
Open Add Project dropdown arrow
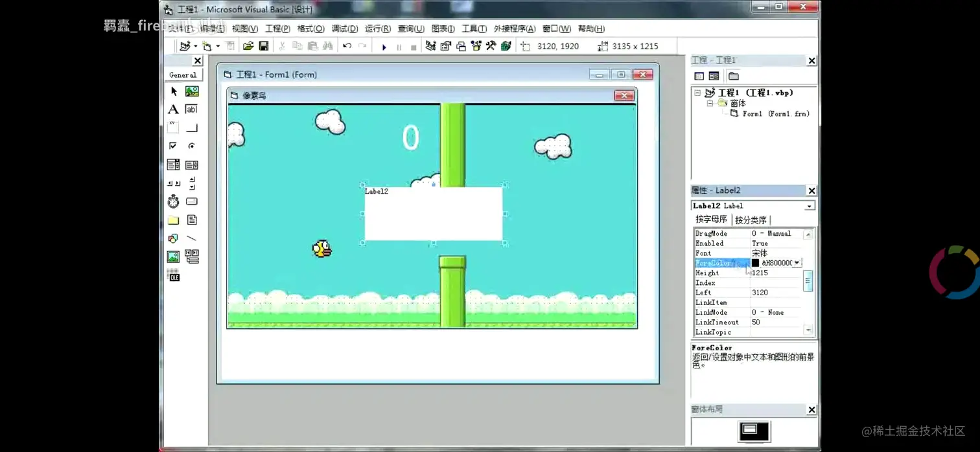[196, 46]
